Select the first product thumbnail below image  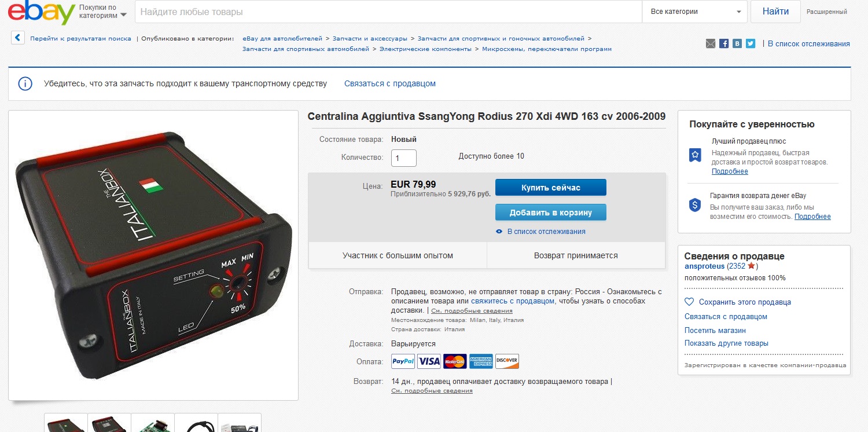point(66,423)
